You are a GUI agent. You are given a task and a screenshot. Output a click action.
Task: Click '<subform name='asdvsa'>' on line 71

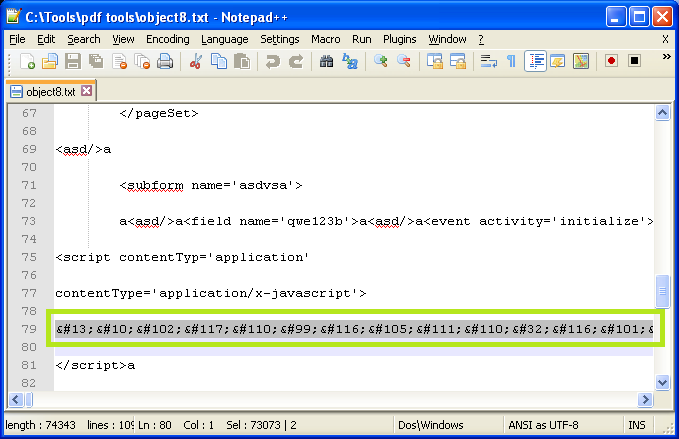(211, 185)
